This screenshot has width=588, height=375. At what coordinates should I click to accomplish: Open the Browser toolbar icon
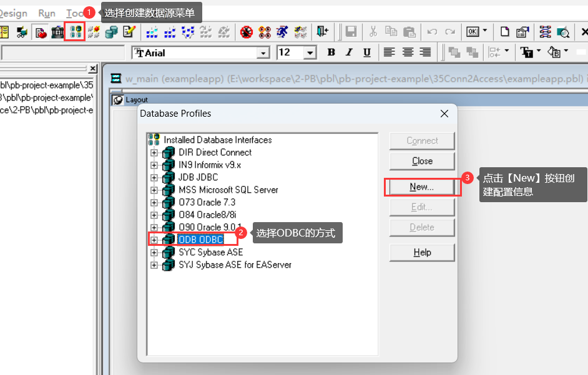(22, 32)
